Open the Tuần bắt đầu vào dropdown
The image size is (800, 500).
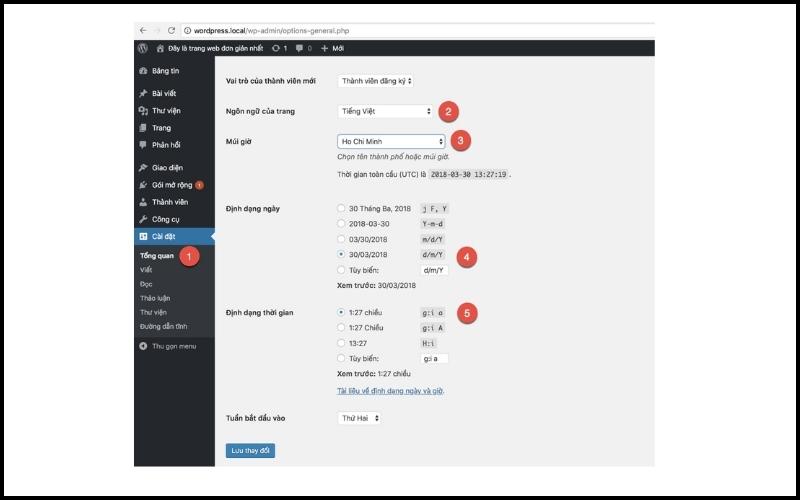coord(360,418)
